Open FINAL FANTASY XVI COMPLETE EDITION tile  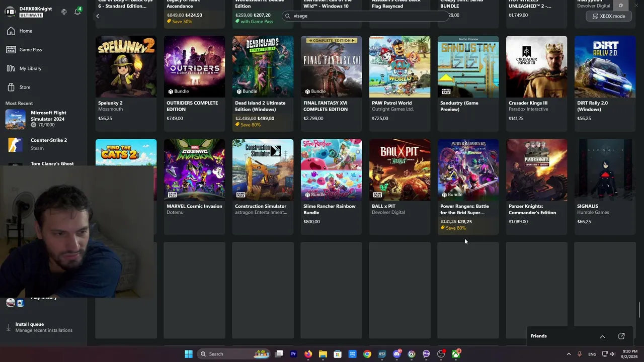[331, 83]
